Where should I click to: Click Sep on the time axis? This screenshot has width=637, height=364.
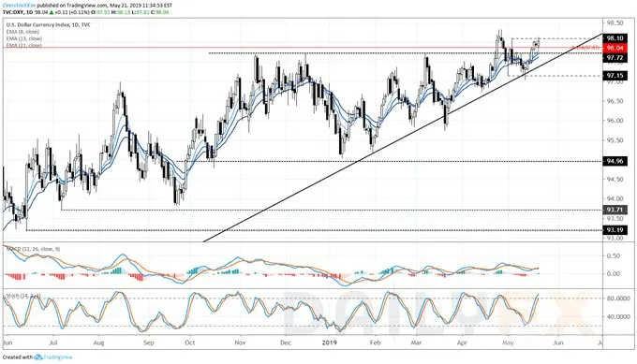point(149,342)
